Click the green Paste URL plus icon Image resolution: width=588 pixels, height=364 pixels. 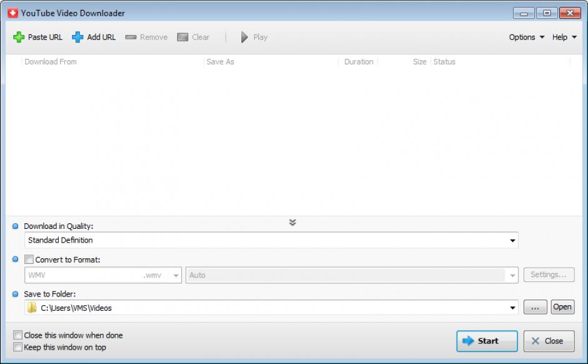(19, 37)
